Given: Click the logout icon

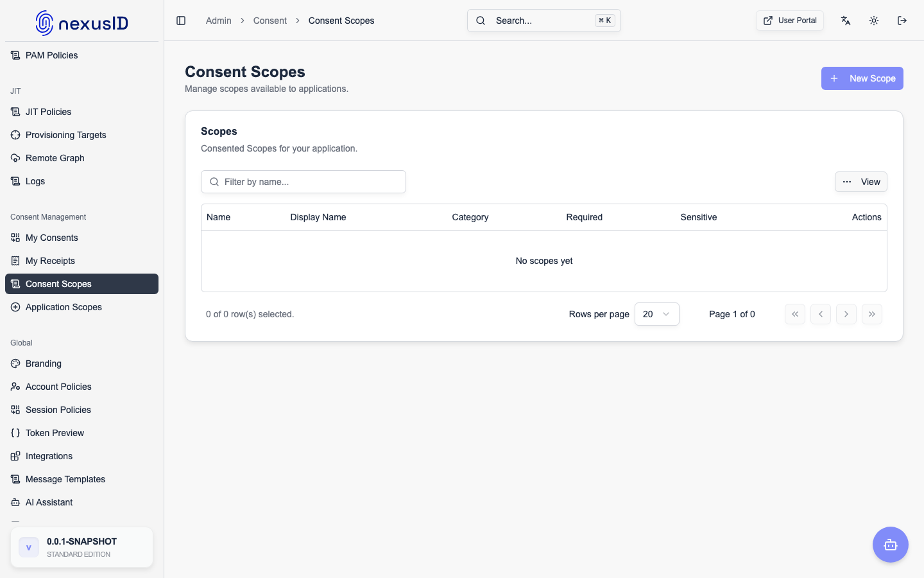Looking at the screenshot, I should (x=902, y=21).
